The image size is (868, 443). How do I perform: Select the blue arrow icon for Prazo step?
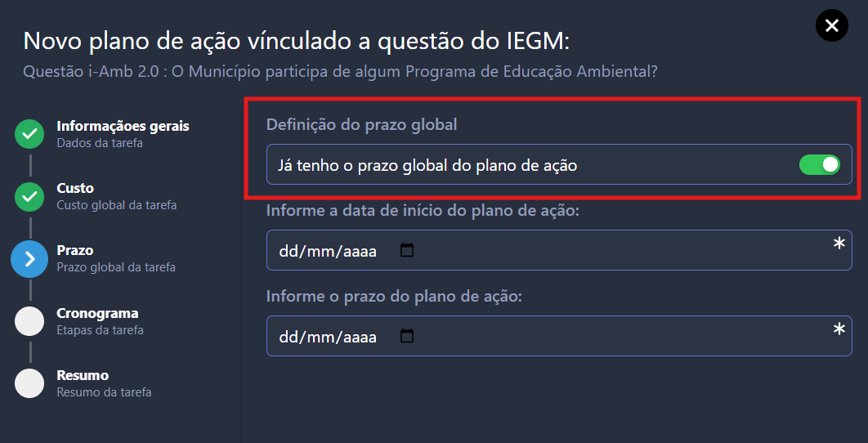[29, 258]
